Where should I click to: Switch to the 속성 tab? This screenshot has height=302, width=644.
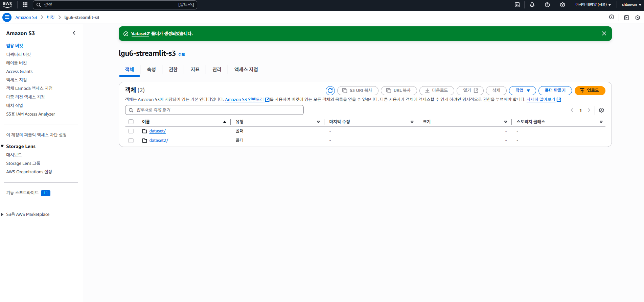pyautogui.click(x=151, y=70)
